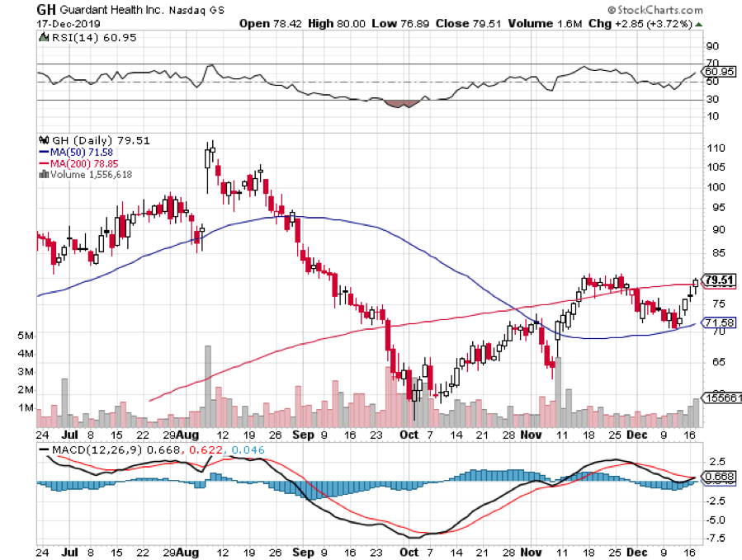Click the MA(50) 71.58 legend label
742x560 pixels.
[x=82, y=153]
